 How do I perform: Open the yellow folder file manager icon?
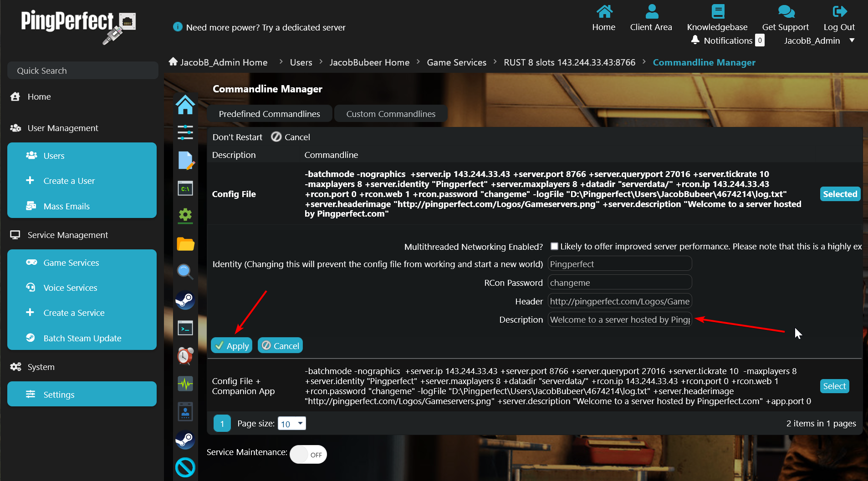tap(185, 244)
